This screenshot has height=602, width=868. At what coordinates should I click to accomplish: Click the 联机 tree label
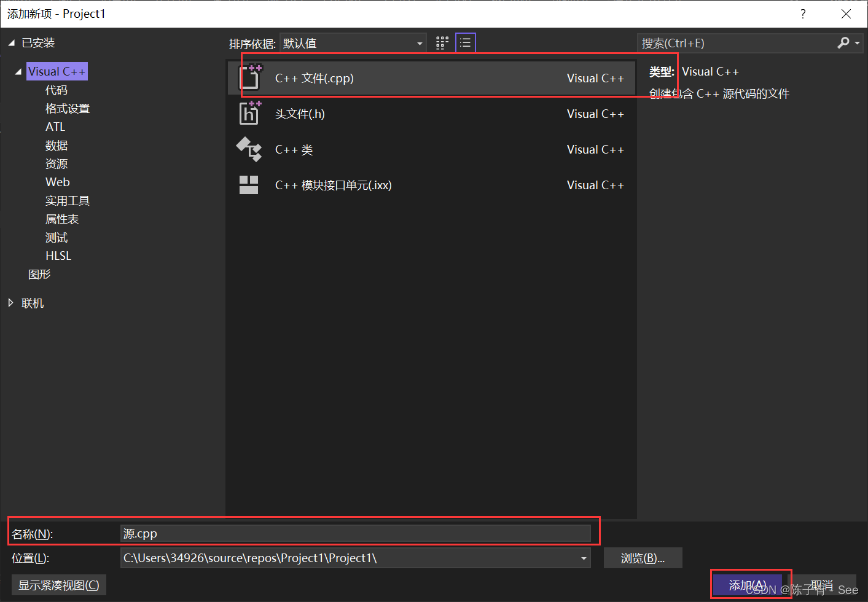(x=33, y=303)
